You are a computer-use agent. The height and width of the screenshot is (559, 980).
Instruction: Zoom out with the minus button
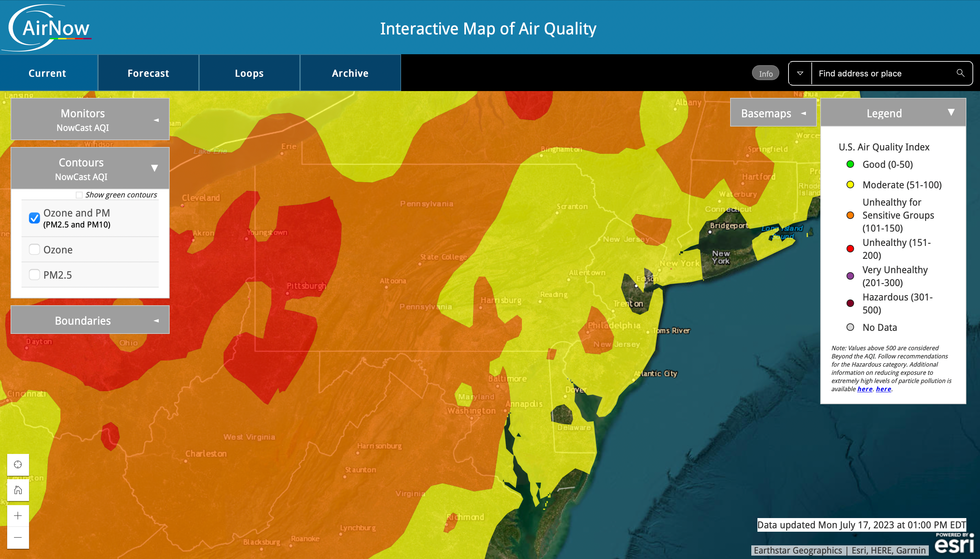point(18,537)
